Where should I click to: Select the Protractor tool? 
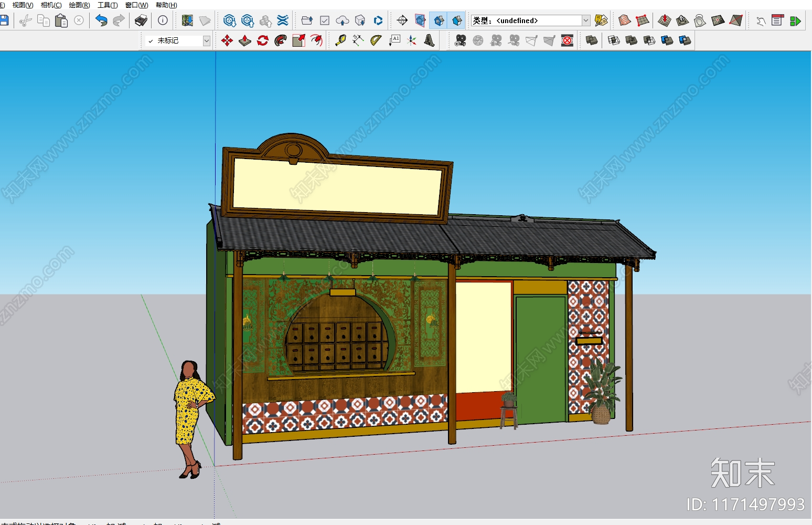click(x=376, y=40)
